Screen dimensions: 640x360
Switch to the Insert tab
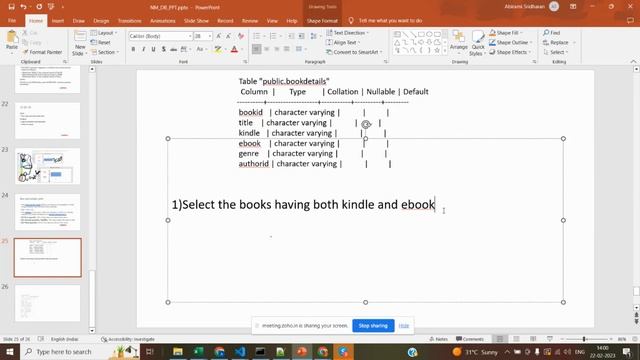pyautogui.click(x=58, y=21)
